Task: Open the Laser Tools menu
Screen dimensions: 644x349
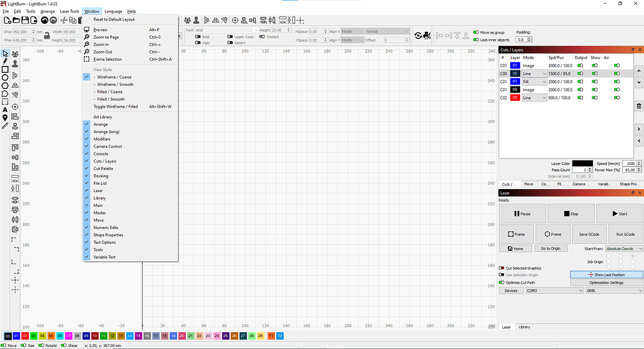Action: pos(70,11)
